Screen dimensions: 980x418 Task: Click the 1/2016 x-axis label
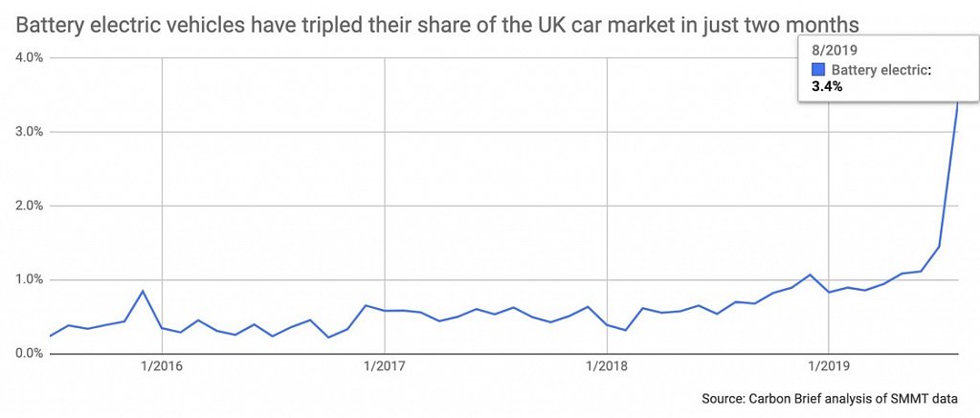[x=162, y=366]
